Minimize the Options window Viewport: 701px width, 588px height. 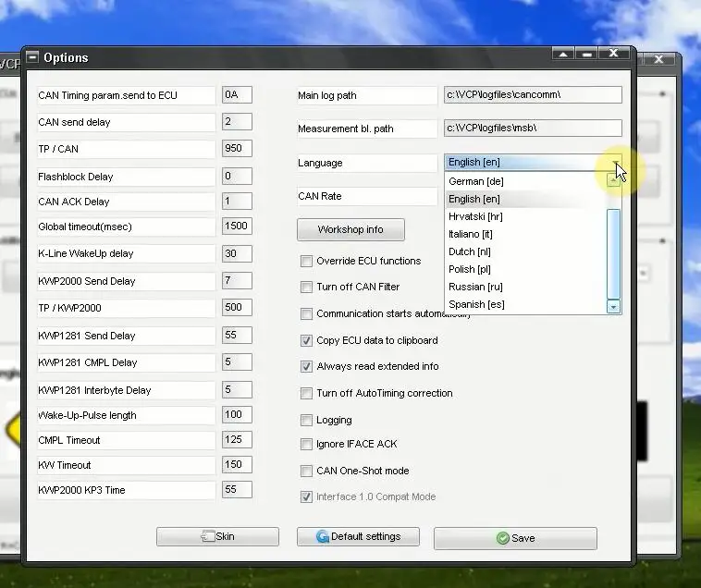click(587, 55)
